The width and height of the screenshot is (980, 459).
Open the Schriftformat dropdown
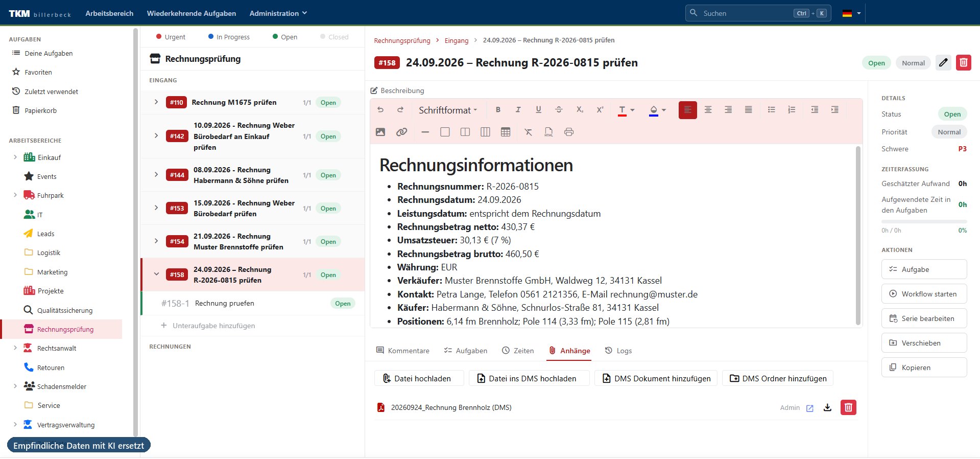click(x=448, y=110)
